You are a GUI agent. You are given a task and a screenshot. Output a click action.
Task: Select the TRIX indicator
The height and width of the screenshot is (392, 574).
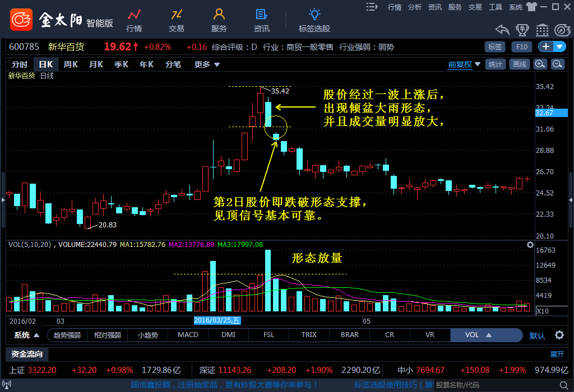click(x=309, y=335)
